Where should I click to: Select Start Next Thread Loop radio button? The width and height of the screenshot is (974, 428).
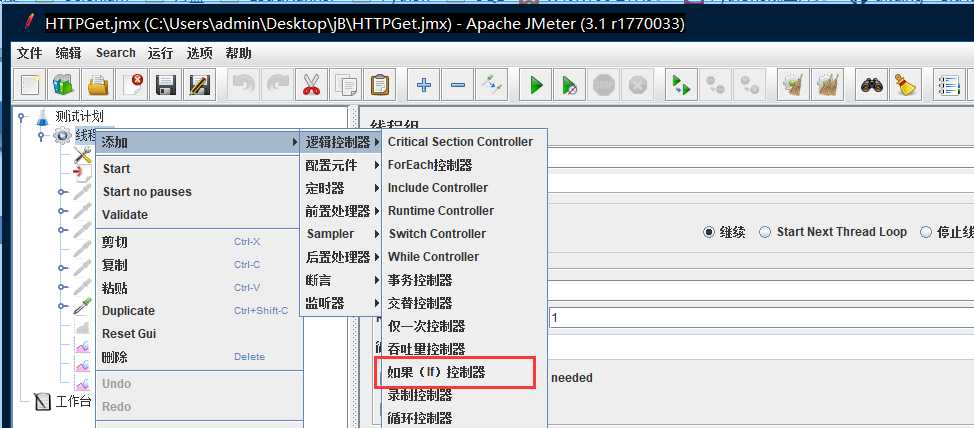click(x=765, y=232)
